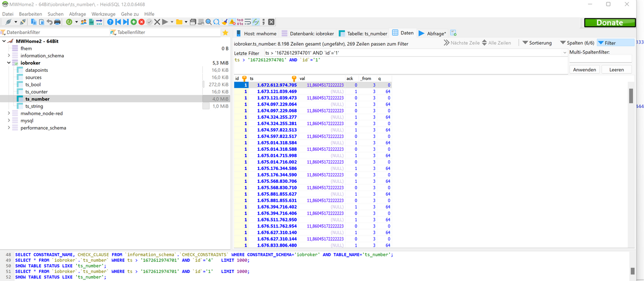
Task: Click the clear broom icon
Action: (x=224, y=22)
